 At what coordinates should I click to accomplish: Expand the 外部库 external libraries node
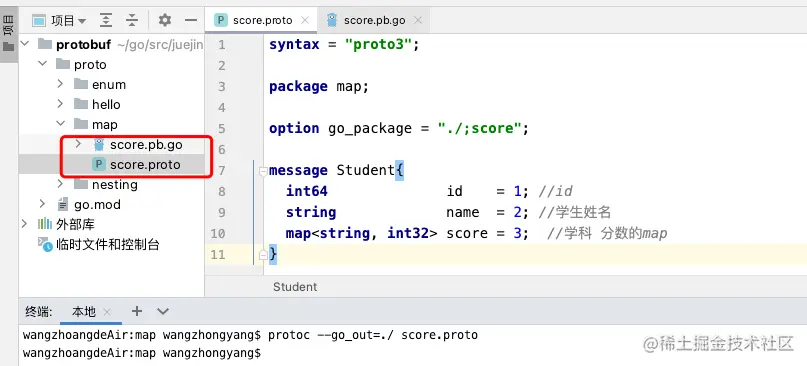(24, 224)
